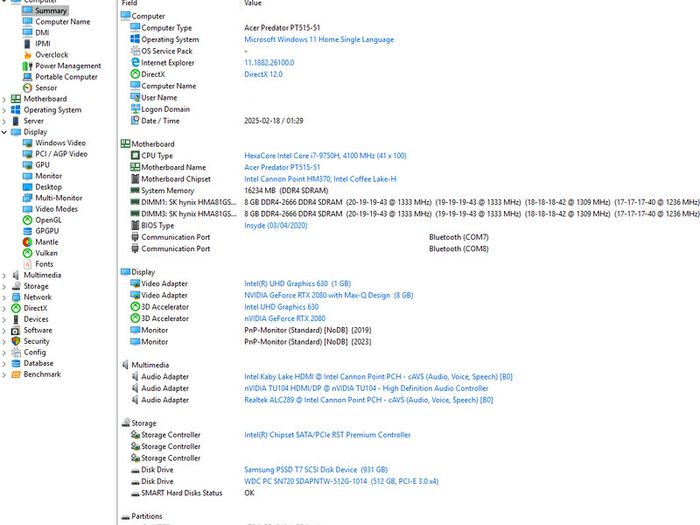Click the Acer Predator PT515-51 computer type value
Image resolution: width=700 pixels, height=525 pixels.
point(282,28)
